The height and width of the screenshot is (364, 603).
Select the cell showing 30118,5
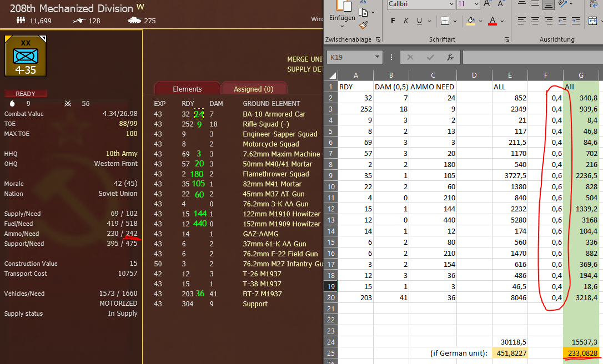tap(510, 342)
